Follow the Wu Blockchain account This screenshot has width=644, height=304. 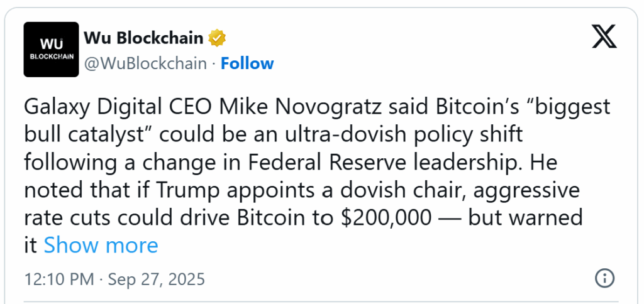pyautogui.click(x=247, y=63)
